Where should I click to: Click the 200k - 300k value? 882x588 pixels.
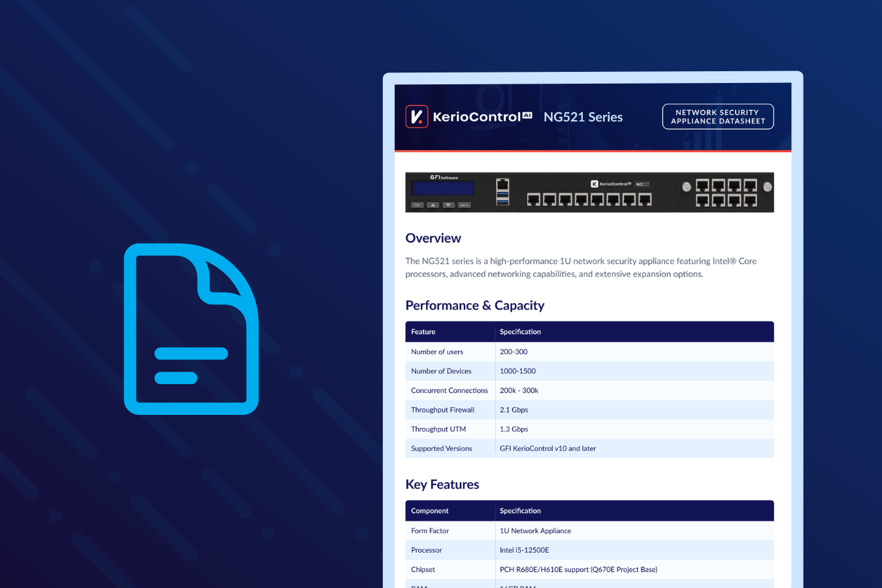(519, 391)
